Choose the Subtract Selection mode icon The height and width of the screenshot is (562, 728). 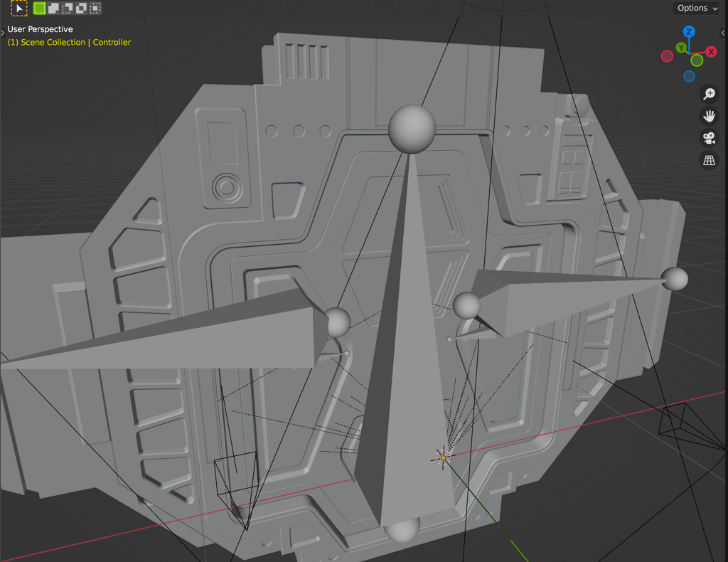point(68,8)
